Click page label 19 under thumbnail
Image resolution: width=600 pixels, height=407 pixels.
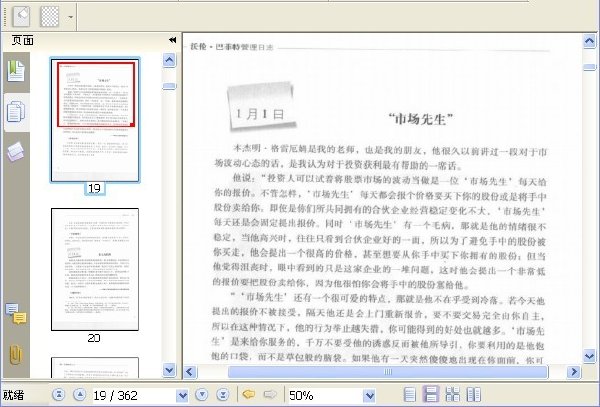[95, 189]
